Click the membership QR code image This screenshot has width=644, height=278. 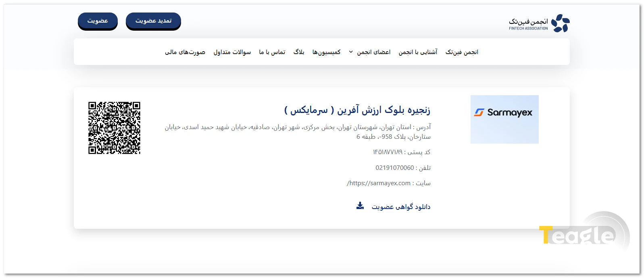115,128
